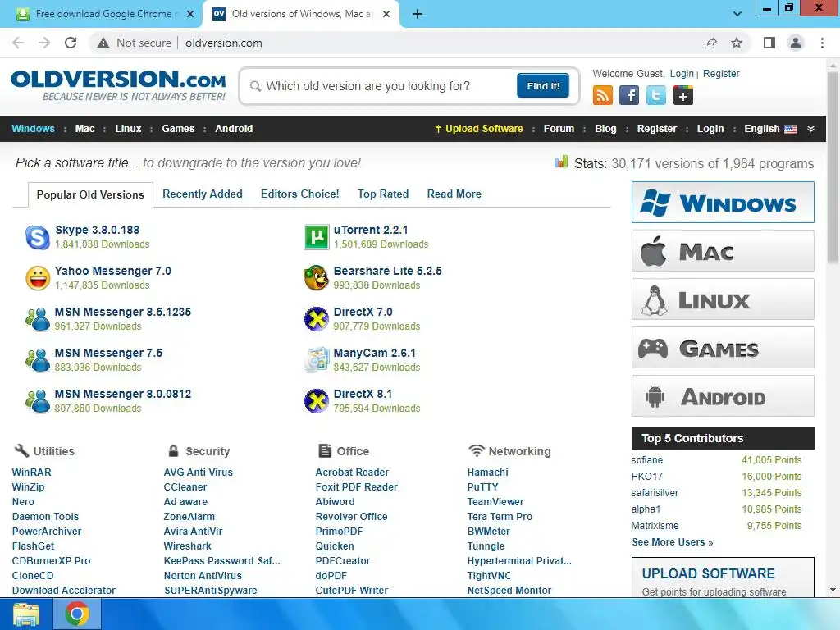Viewport: 840px width, 630px height.
Task: Click the Find It! button
Action: [x=543, y=85]
